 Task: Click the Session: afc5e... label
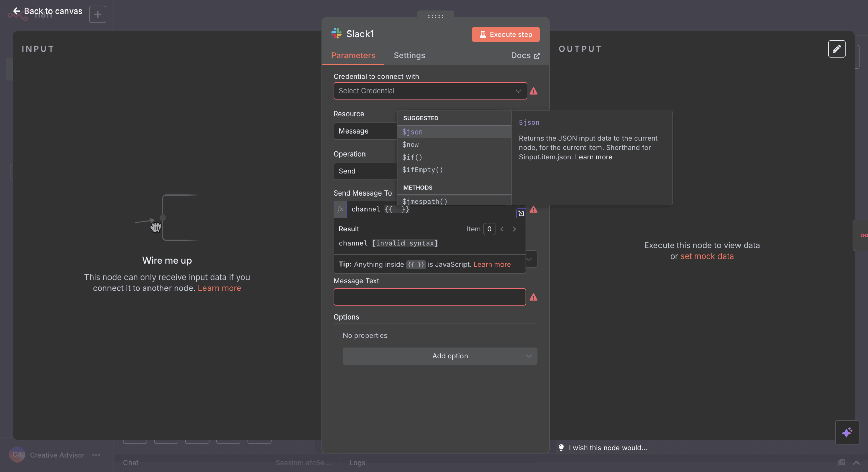(303, 463)
